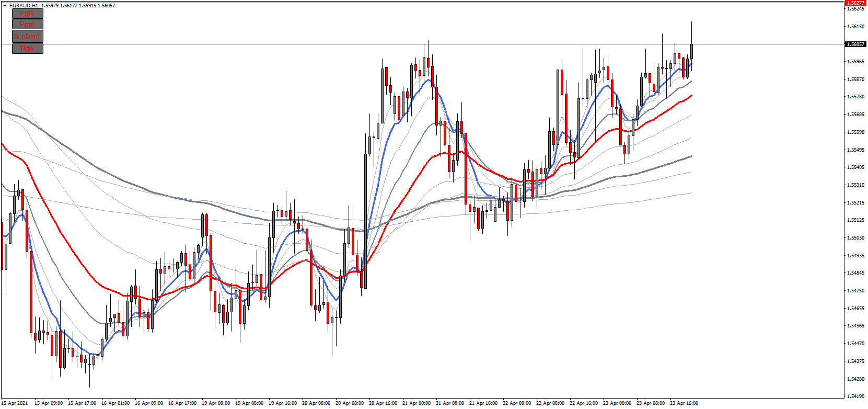
Task: Click time axis label 19 Apr 00:00
Action: [x=216, y=403]
